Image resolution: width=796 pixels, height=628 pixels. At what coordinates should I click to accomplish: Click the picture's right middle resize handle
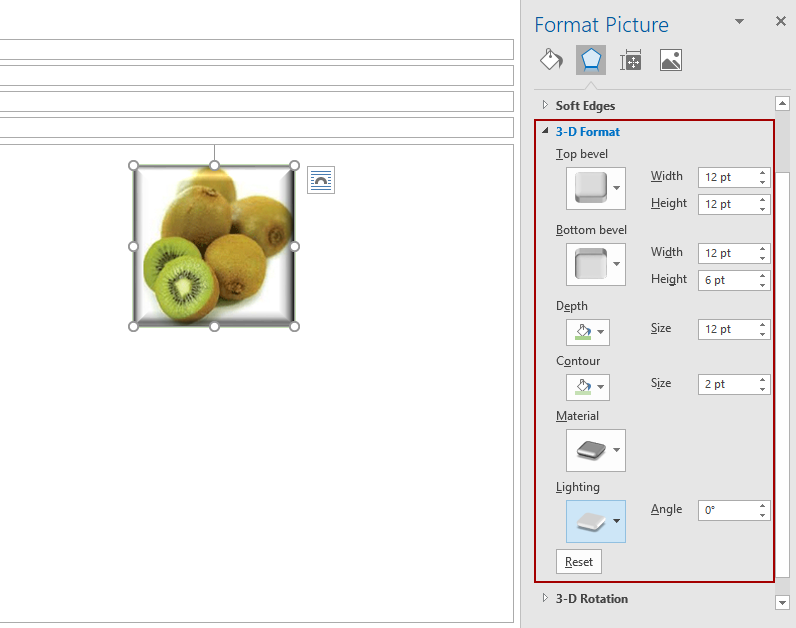tap(294, 246)
